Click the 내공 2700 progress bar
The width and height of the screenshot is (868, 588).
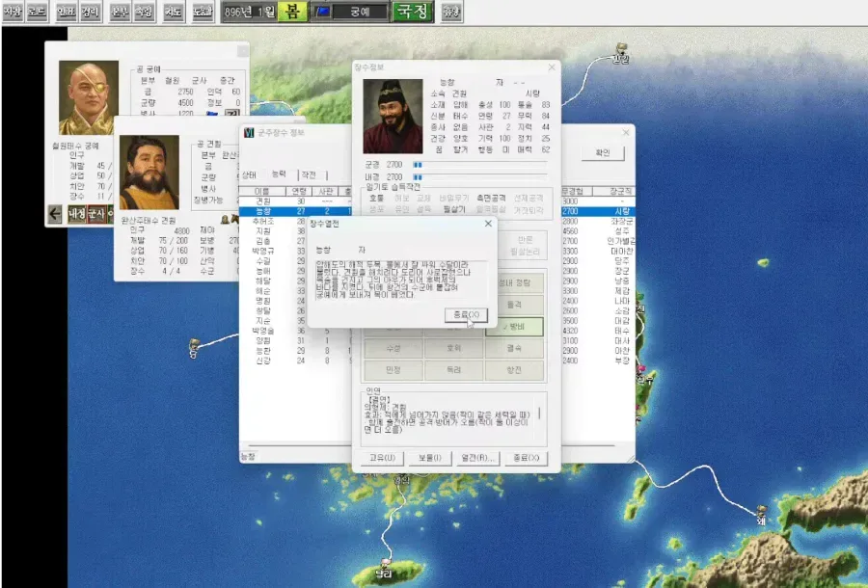[x=480, y=177]
